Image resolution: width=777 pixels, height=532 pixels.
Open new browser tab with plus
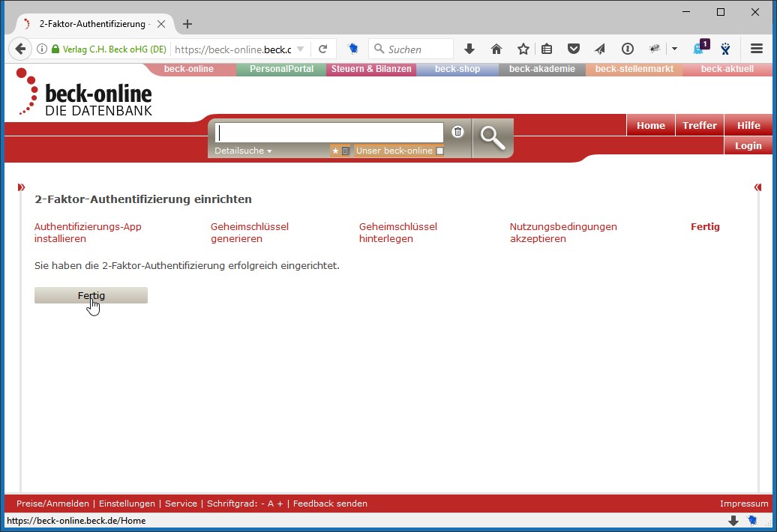(x=187, y=24)
